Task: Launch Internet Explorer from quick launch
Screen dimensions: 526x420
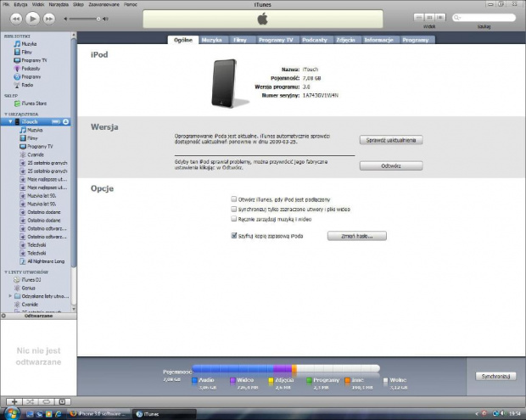Action: tap(58, 414)
